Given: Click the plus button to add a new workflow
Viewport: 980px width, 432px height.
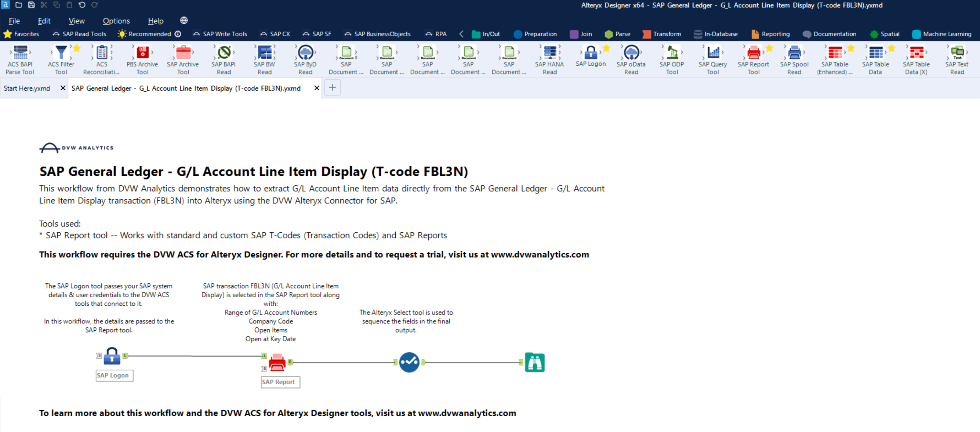Looking at the screenshot, I should pos(332,87).
